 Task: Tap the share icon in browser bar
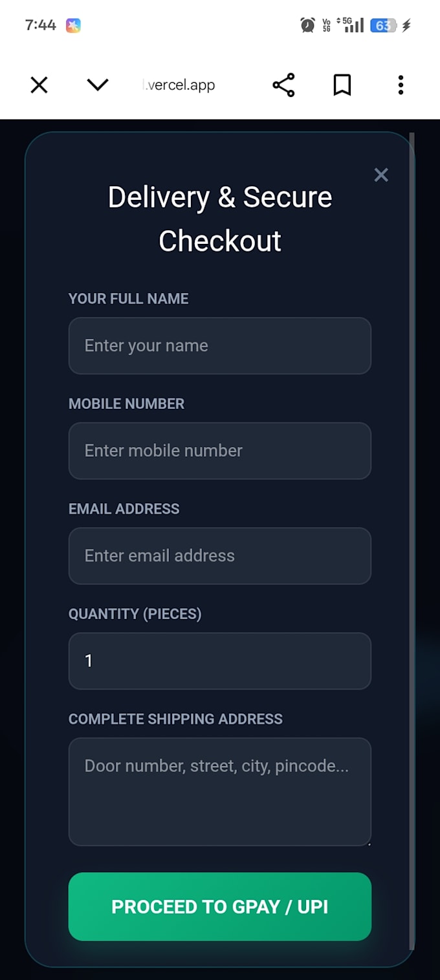click(x=283, y=85)
